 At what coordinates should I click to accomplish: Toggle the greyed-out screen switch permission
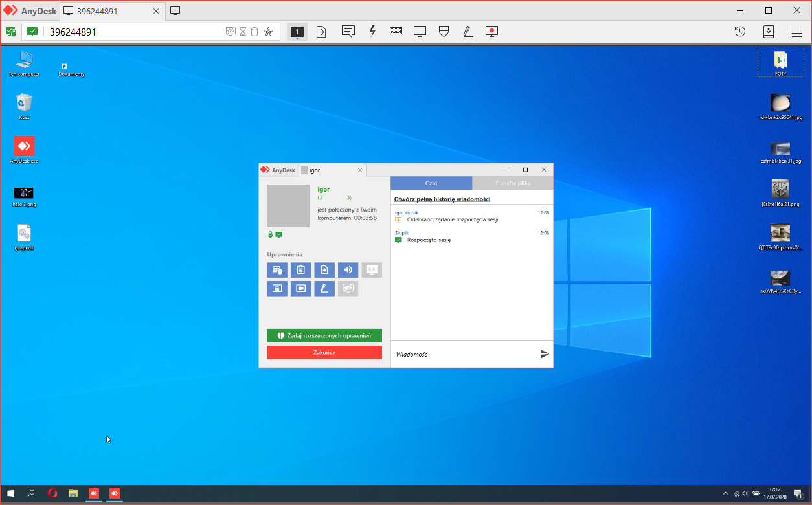point(372,270)
